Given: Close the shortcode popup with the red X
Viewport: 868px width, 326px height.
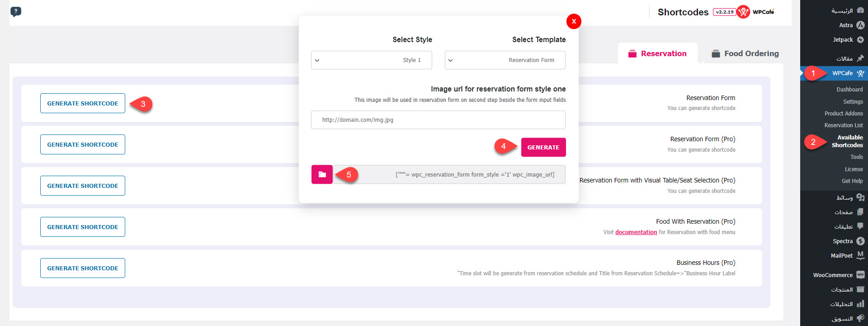Looking at the screenshot, I should point(574,21).
